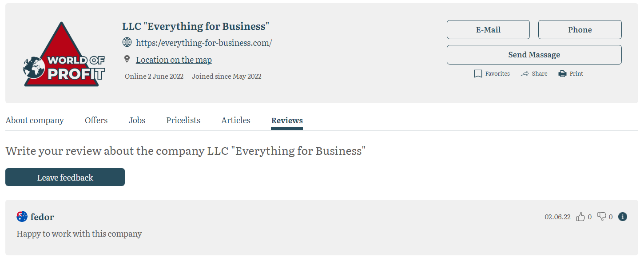
Task: Click the info icon on fedor's review
Action: pos(622,217)
